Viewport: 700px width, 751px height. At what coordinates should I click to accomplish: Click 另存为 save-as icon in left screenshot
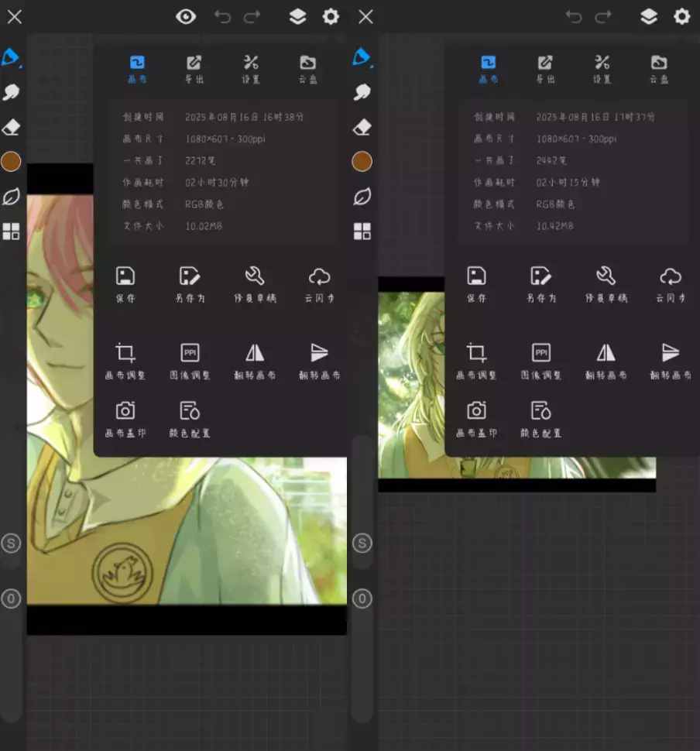click(190, 285)
